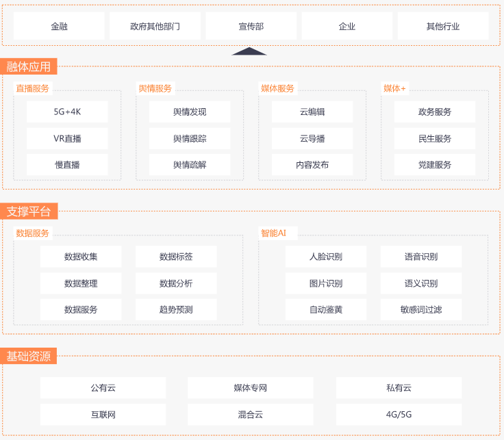Screen dimensions: 504x440
Task: Click the 公有云 resource box
Action: tap(103, 388)
